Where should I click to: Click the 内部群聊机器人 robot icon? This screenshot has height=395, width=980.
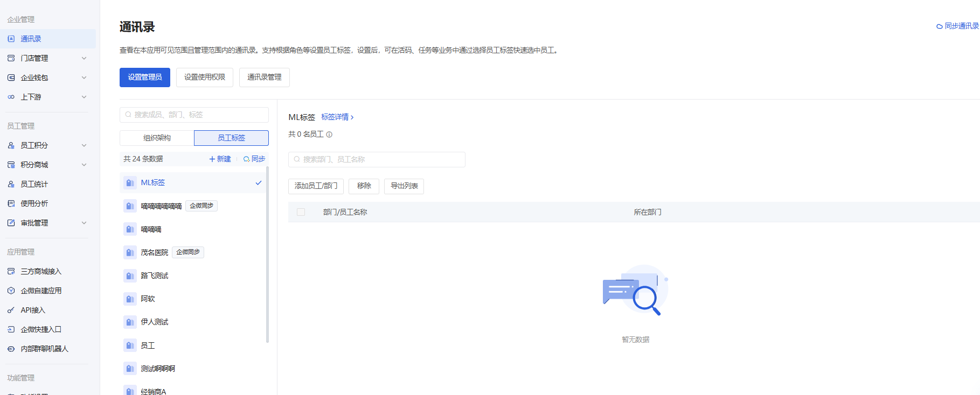point(11,349)
